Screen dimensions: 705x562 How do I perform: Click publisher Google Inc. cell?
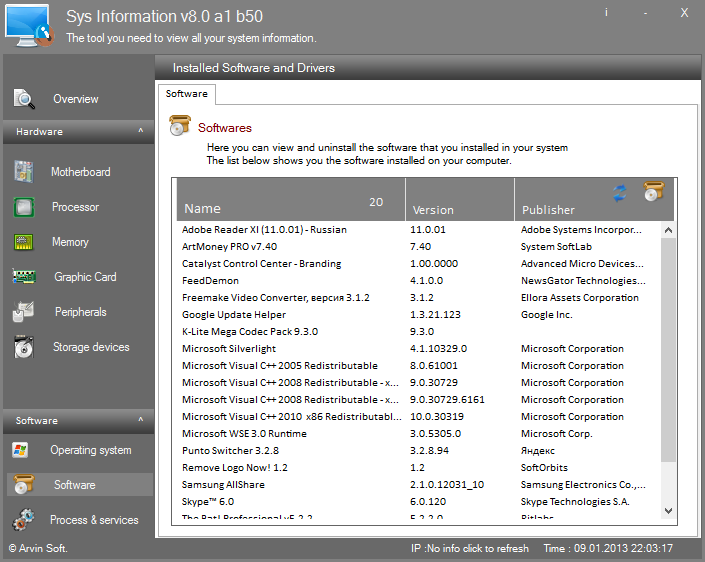547,315
